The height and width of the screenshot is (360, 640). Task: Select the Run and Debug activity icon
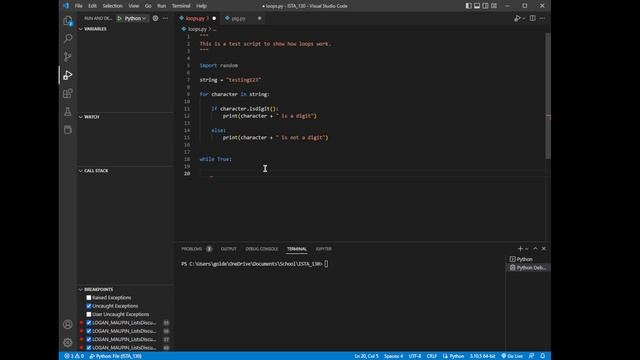click(x=68, y=75)
